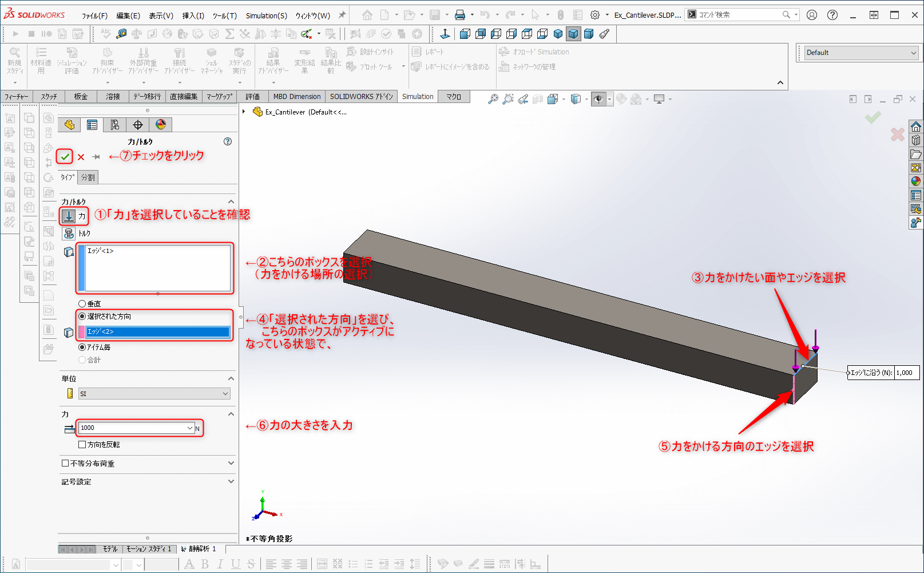Screen dimensions: 924x573
Task: Expand the 記号設定 section
Action: (231, 481)
